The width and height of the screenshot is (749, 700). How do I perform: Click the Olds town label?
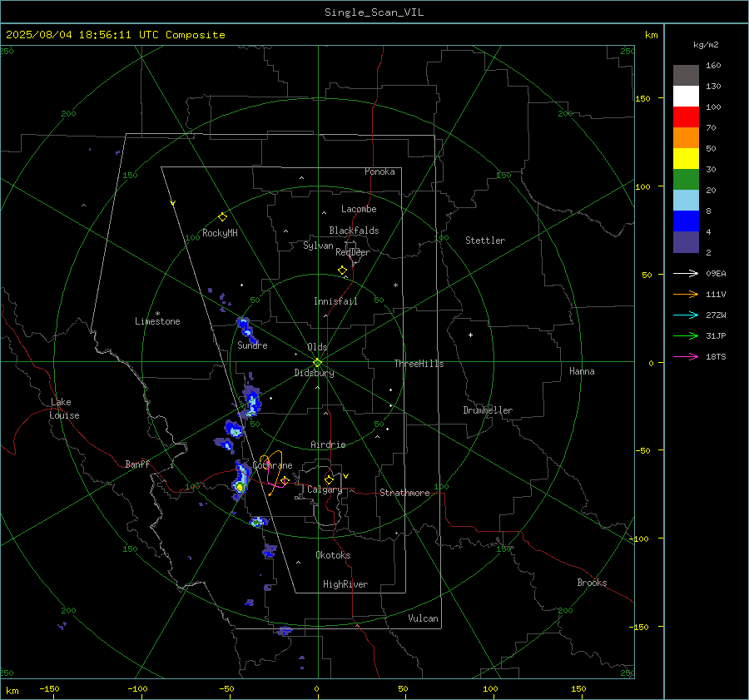(317, 347)
